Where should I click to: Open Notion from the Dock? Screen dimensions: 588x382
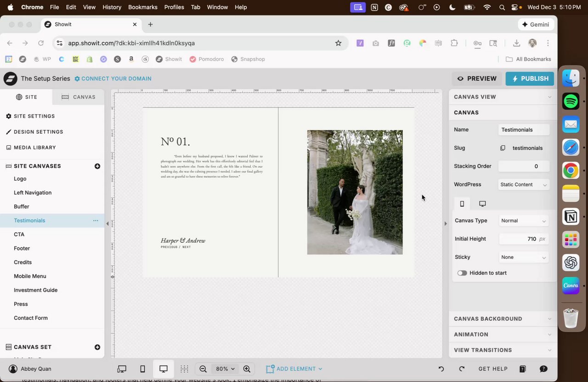pyautogui.click(x=571, y=217)
